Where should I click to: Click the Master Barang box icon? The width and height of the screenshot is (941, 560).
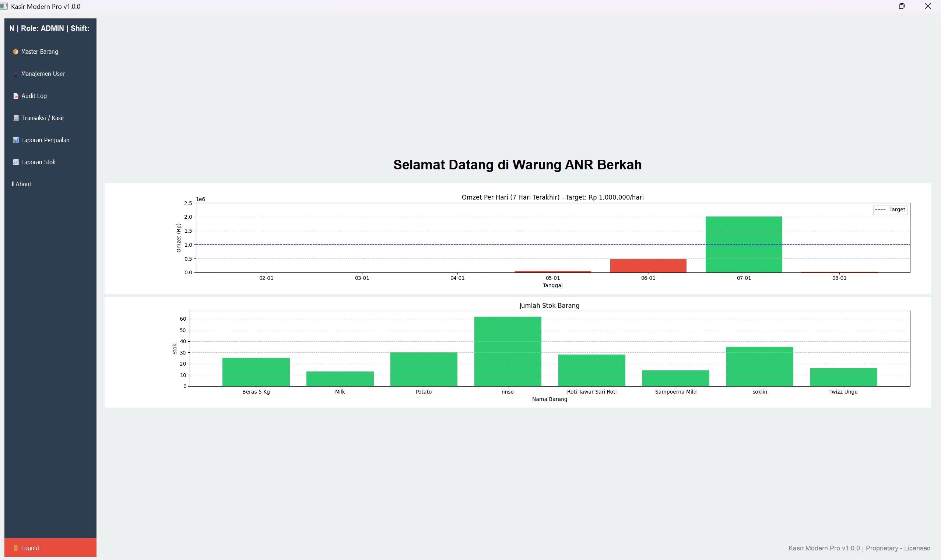(x=15, y=52)
